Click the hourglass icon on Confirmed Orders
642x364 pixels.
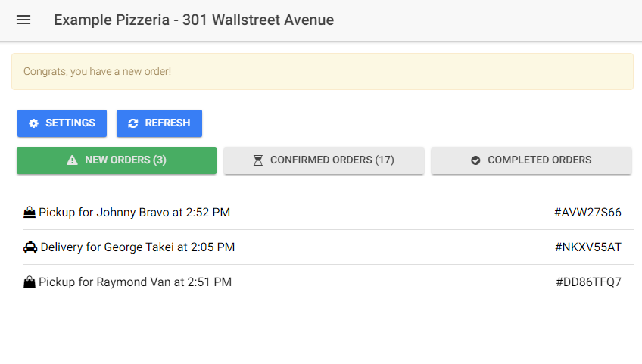coord(258,160)
